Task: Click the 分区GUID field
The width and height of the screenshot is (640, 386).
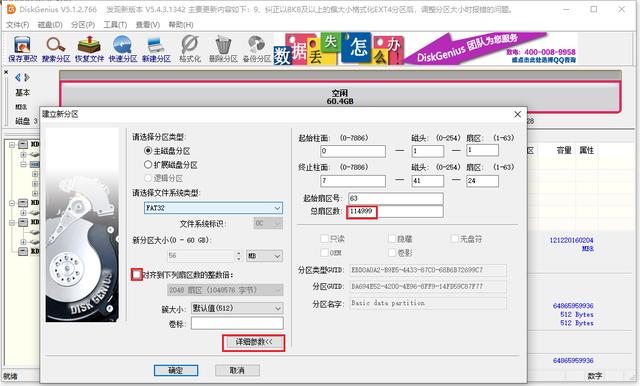Action: (x=428, y=286)
